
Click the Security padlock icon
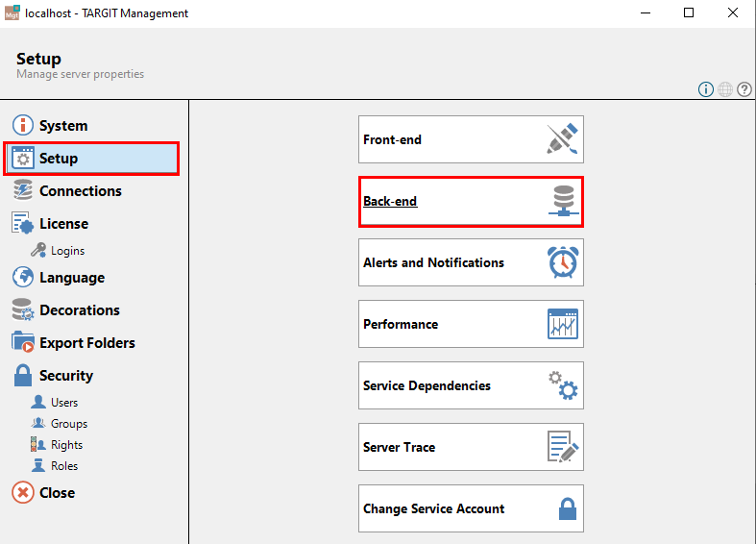point(23,375)
